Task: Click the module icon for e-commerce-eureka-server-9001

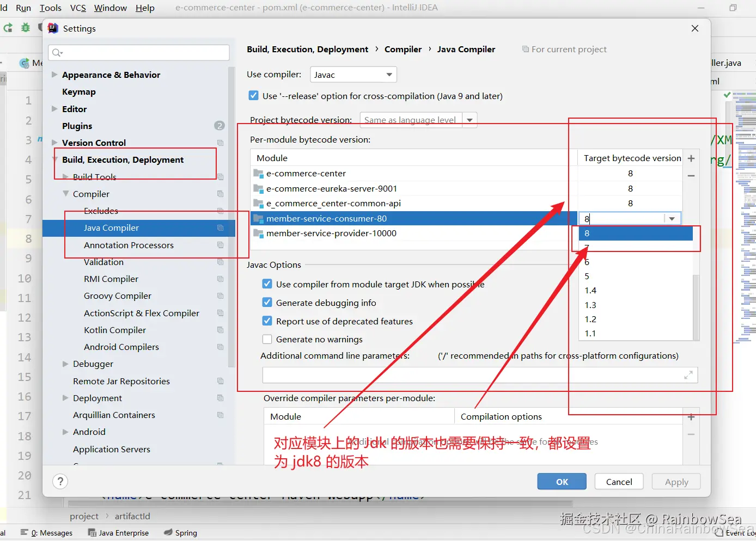Action: tap(258, 189)
